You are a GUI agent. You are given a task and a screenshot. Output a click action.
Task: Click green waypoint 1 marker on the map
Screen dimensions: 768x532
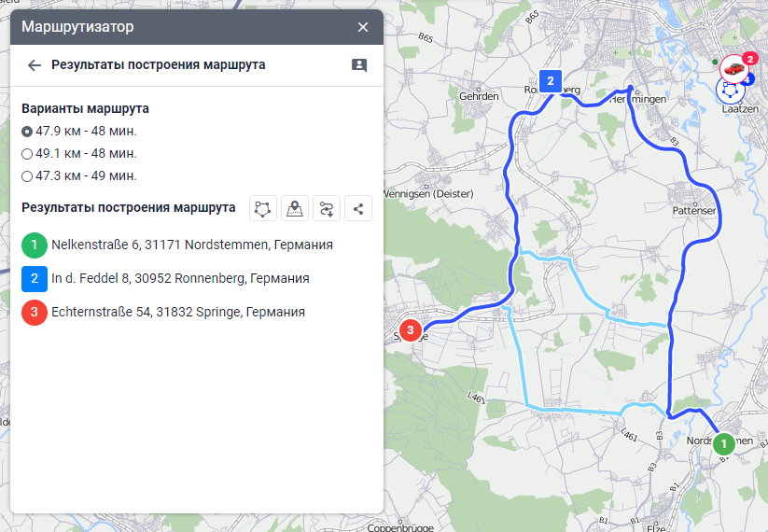(723, 445)
